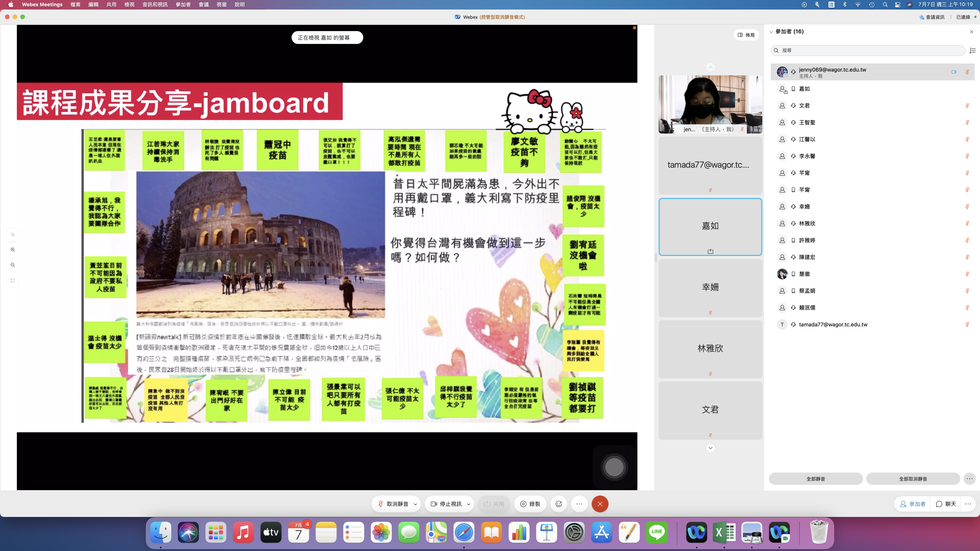This screenshot has width=980, height=551.
Task: Click the zoom out magnifier icon
Action: tap(13, 265)
